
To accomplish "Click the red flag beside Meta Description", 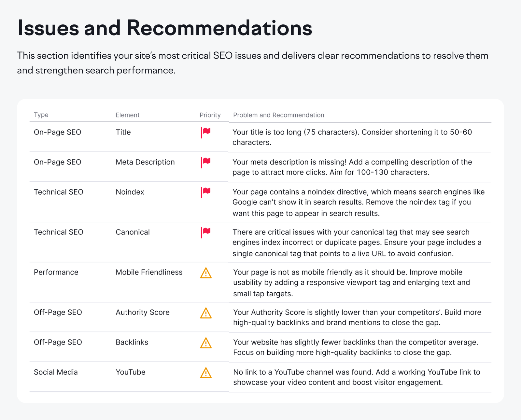I will [x=205, y=162].
